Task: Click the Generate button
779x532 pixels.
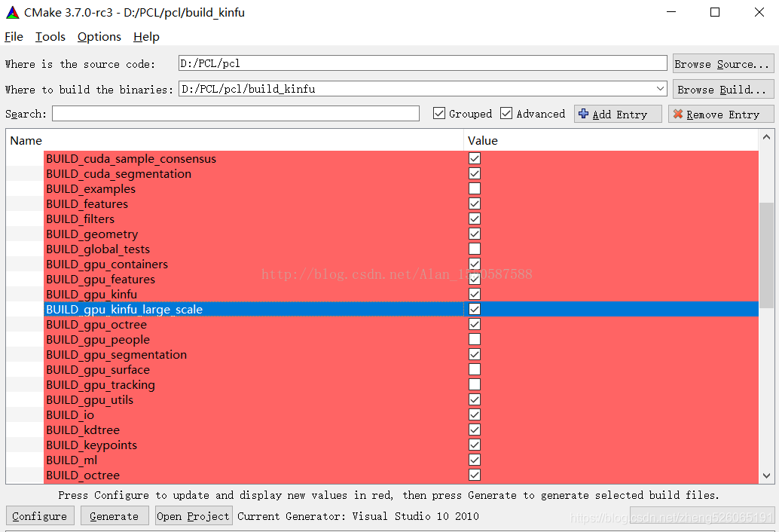Action: pyautogui.click(x=115, y=515)
